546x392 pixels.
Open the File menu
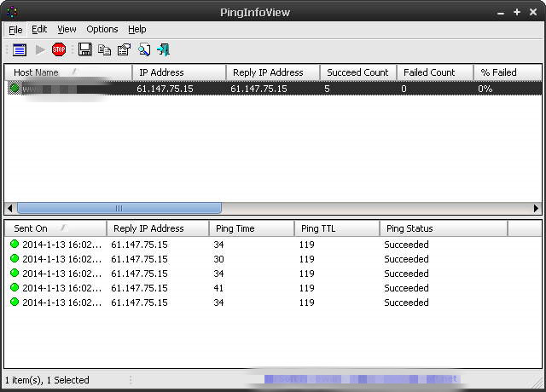[15, 30]
